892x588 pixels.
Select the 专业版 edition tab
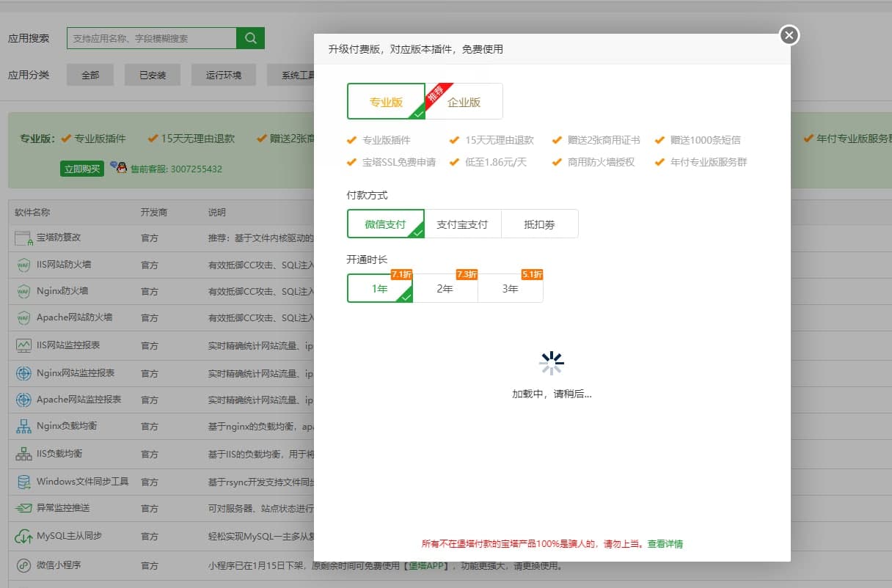coord(386,101)
